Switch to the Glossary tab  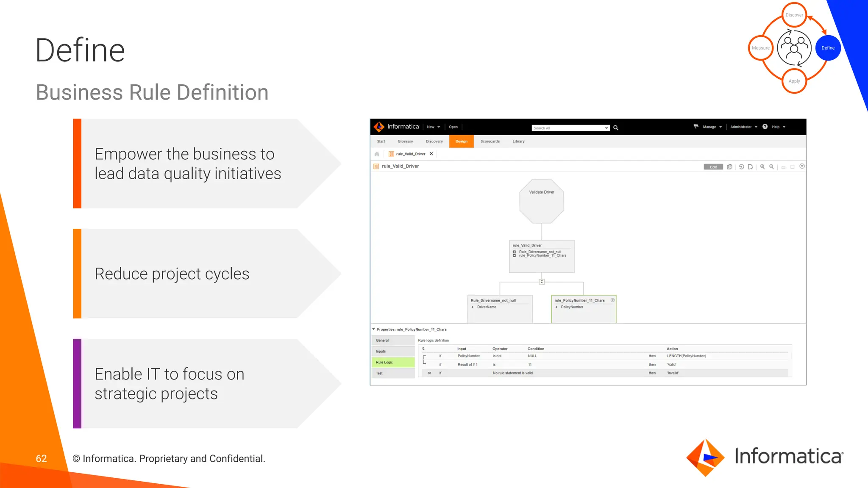coord(405,141)
